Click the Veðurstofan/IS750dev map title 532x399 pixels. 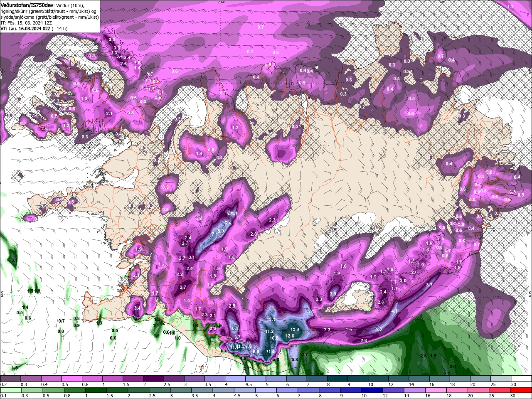[27, 5]
